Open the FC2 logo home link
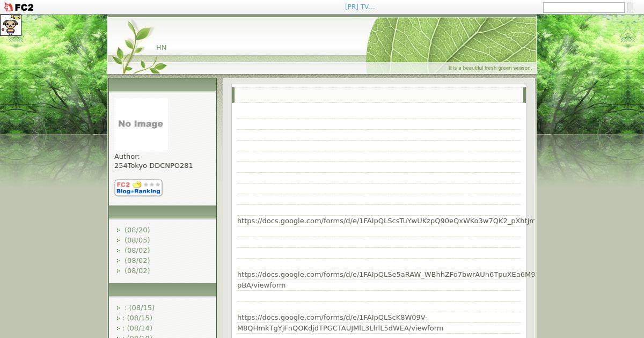644x338 pixels. pyautogui.click(x=19, y=7)
